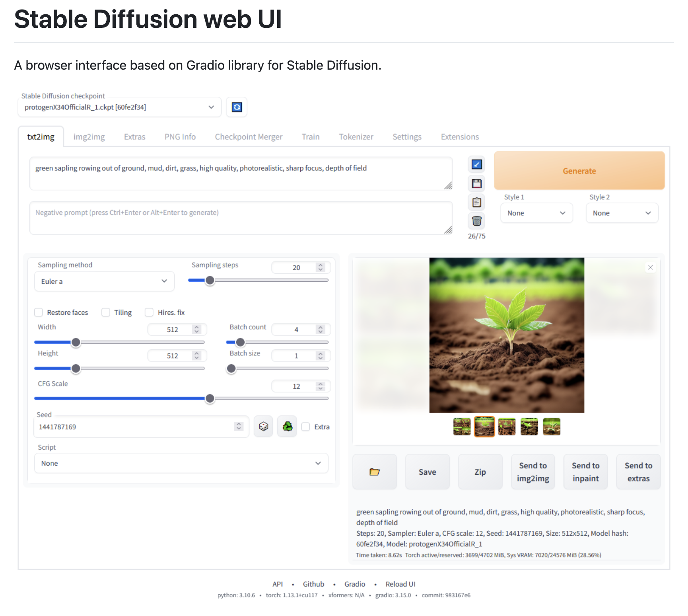Click Seed field stepper arrows

[239, 426]
